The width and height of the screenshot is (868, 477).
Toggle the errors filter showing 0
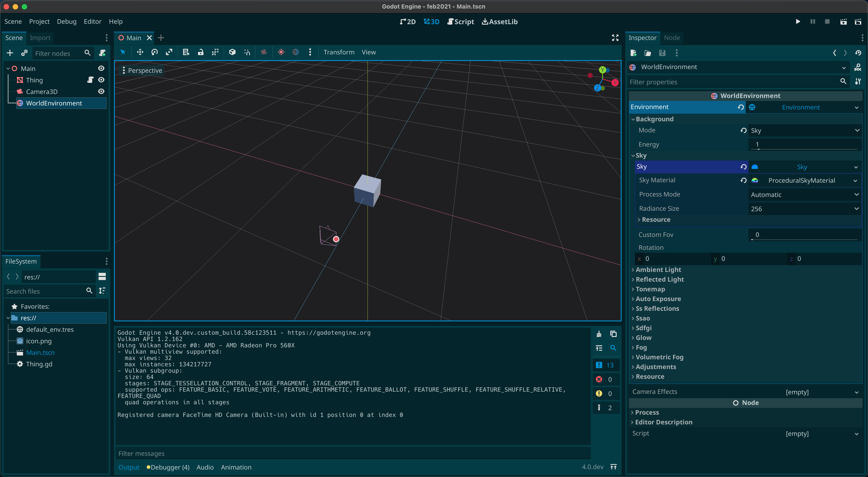[606, 379]
